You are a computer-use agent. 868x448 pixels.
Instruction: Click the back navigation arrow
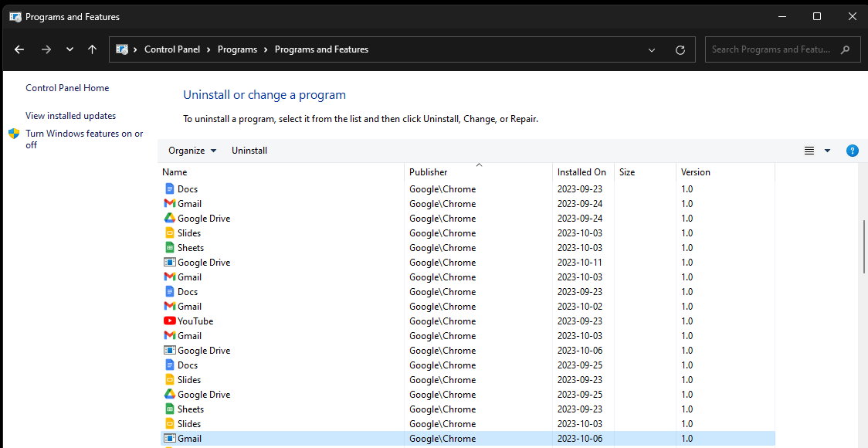(x=19, y=49)
